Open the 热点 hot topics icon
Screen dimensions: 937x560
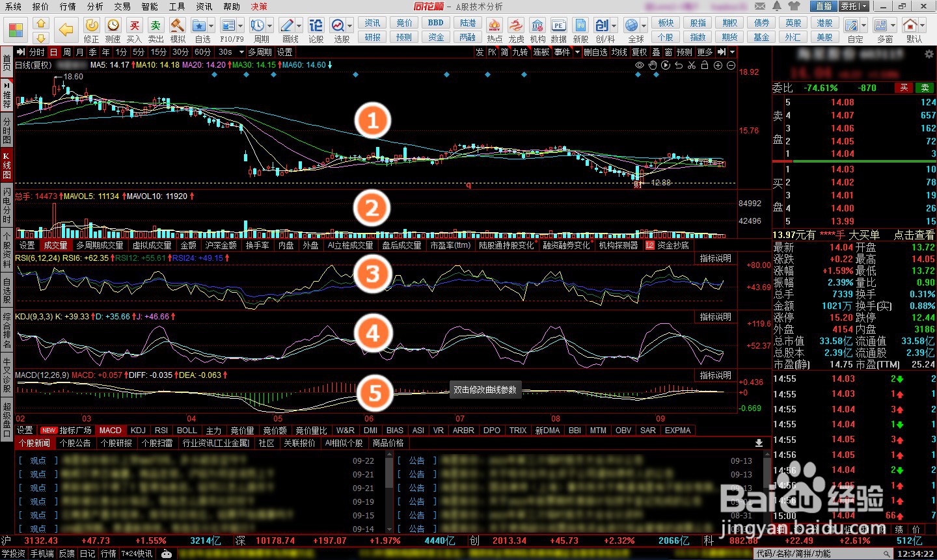[495, 25]
